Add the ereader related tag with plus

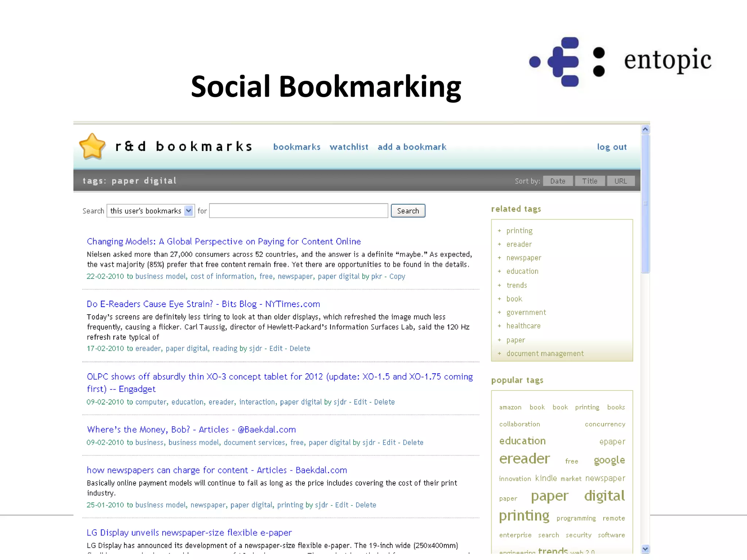499,244
